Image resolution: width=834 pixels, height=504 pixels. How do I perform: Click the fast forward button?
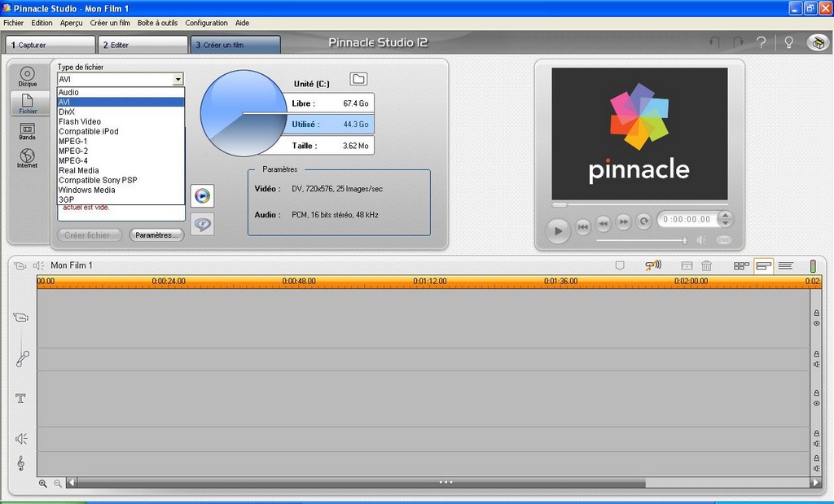pyautogui.click(x=623, y=221)
